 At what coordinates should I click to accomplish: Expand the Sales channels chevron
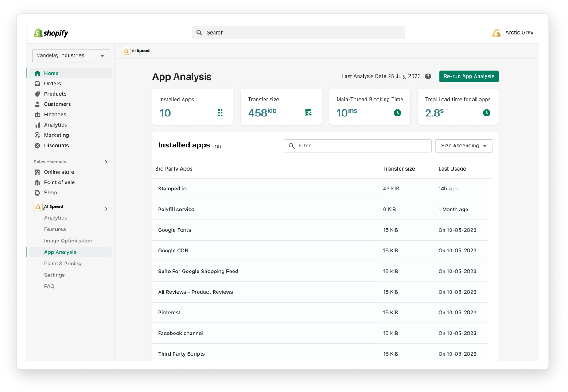pyautogui.click(x=106, y=162)
